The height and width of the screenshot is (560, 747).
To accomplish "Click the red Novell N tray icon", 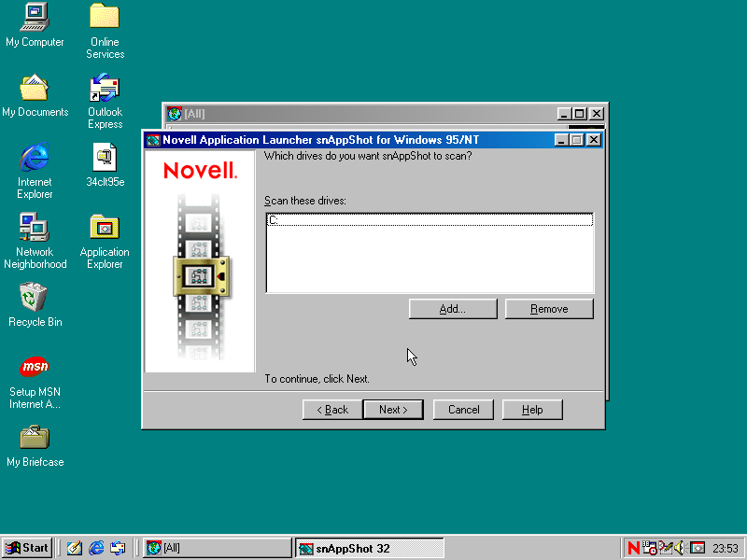I will pyautogui.click(x=634, y=548).
